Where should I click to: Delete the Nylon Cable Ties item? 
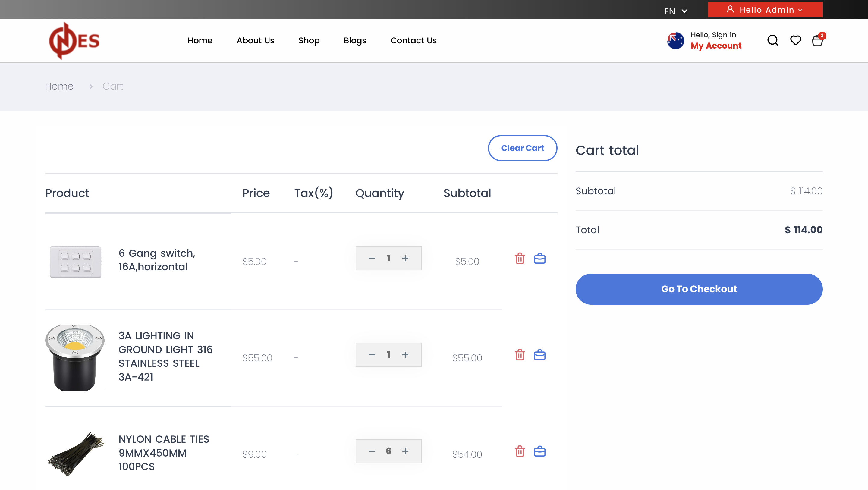click(520, 451)
